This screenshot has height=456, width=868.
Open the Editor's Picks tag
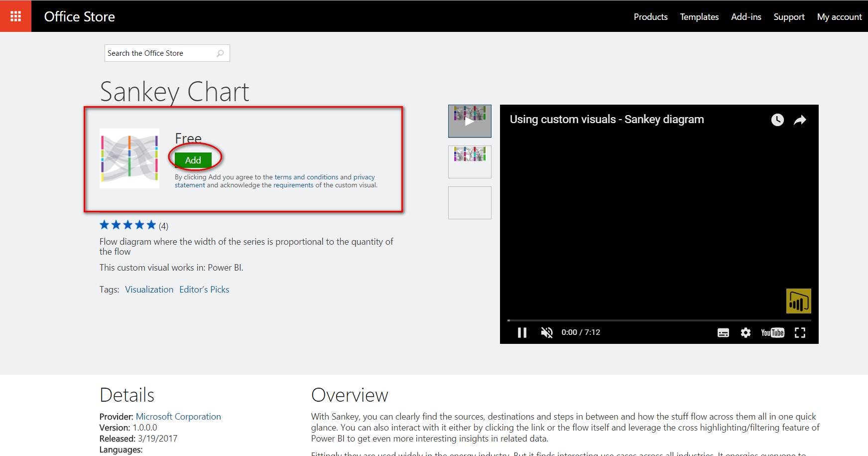[204, 290]
